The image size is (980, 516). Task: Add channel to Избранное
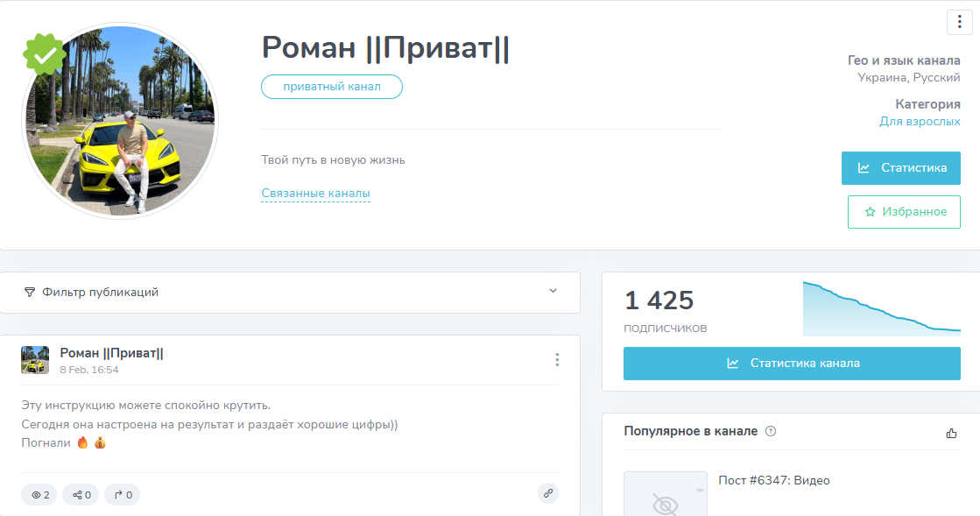[x=904, y=212]
